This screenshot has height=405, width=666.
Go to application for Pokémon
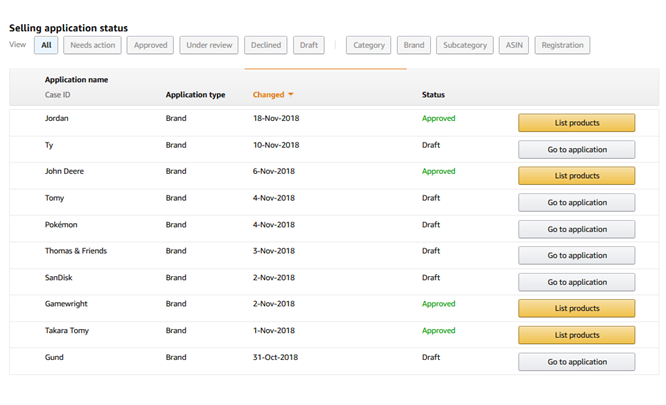pos(576,229)
